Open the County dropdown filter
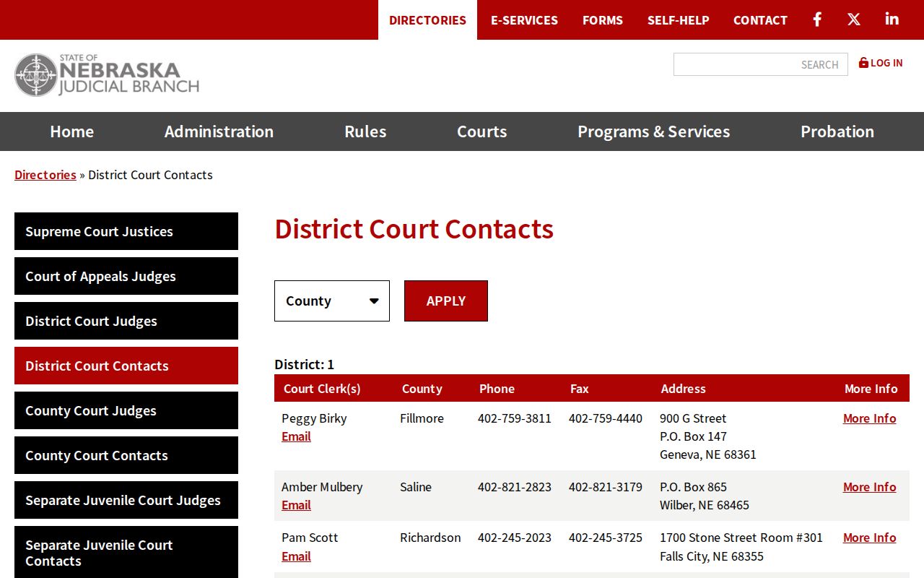This screenshot has width=924, height=578. point(332,301)
